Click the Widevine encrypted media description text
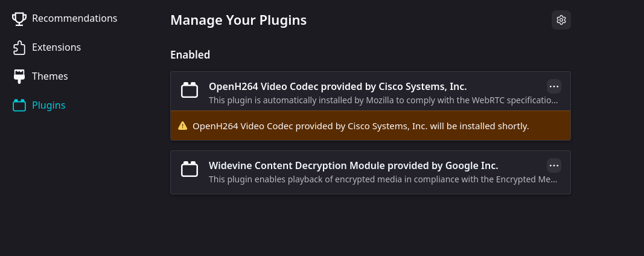Image resolution: width=644 pixels, height=256 pixels. tap(383, 179)
